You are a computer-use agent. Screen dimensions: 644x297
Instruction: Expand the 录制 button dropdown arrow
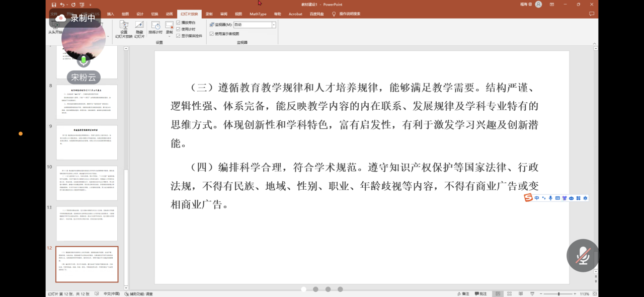[x=170, y=36]
